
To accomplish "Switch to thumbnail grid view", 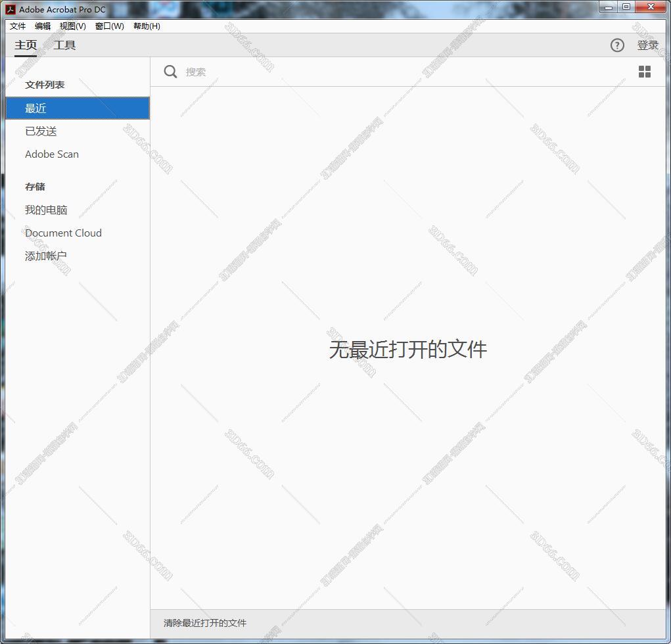I will pyautogui.click(x=645, y=72).
